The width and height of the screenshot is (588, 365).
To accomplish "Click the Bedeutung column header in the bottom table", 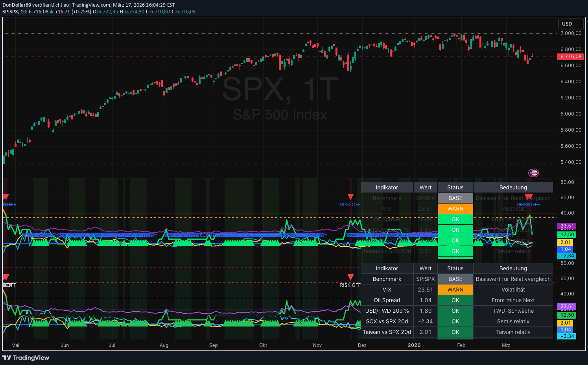I will [x=513, y=268].
